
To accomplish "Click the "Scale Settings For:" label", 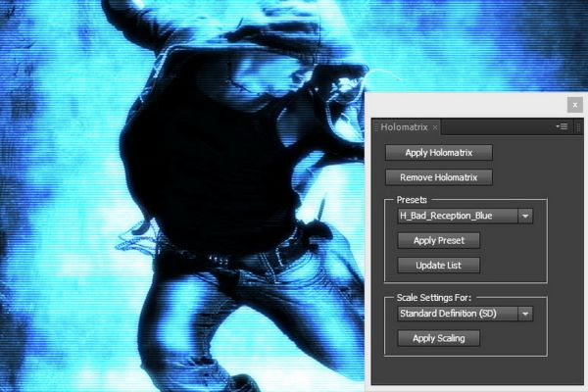I will 434,298.
